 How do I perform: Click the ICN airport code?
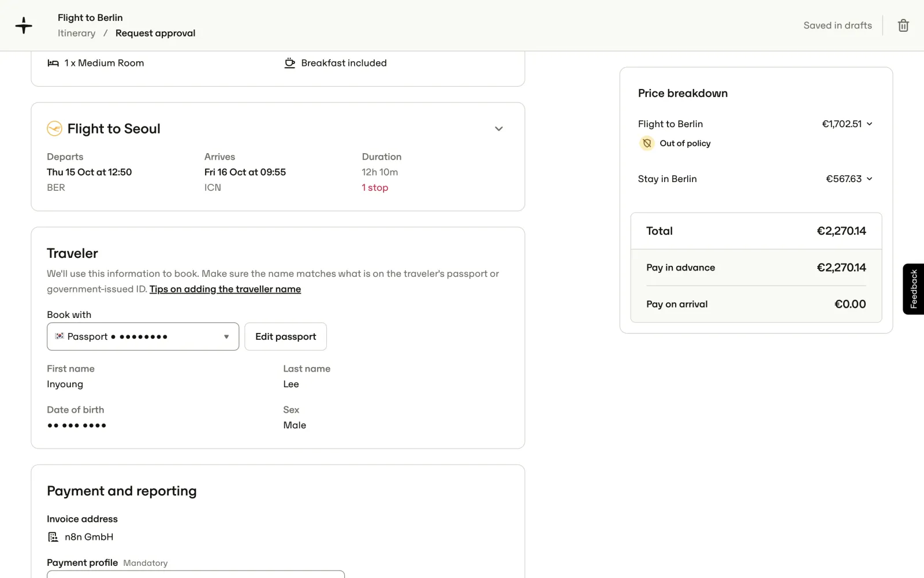pyautogui.click(x=213, y=187)
